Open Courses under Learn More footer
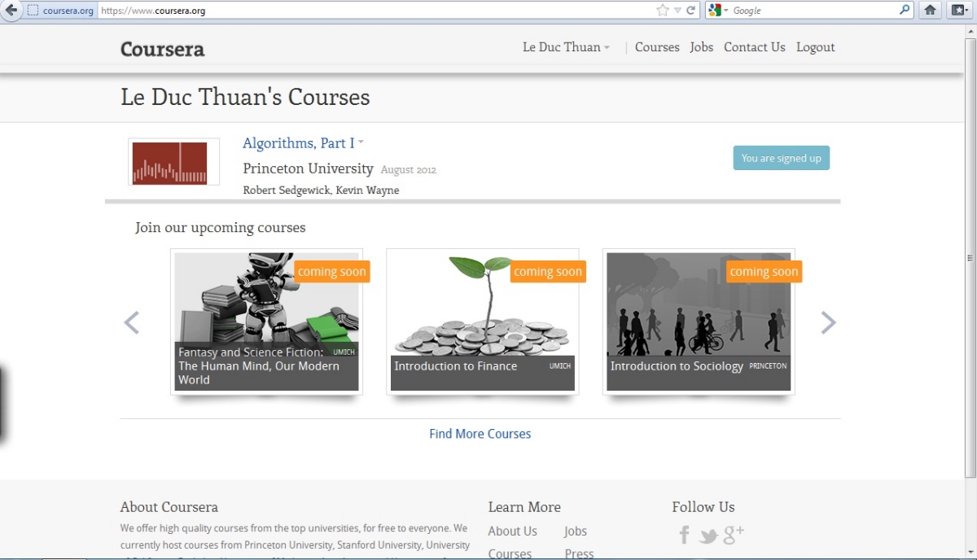977x560 pixels. 510,553
